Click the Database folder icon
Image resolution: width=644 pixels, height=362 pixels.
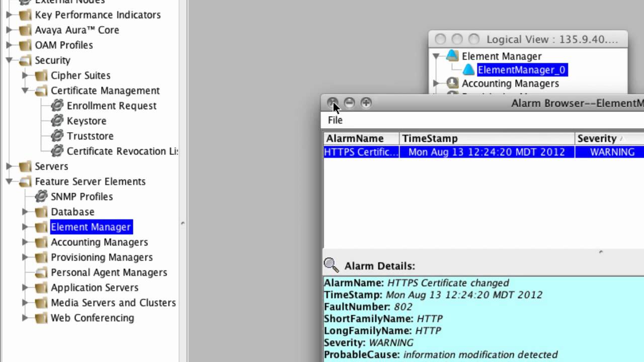click(41, 212)
